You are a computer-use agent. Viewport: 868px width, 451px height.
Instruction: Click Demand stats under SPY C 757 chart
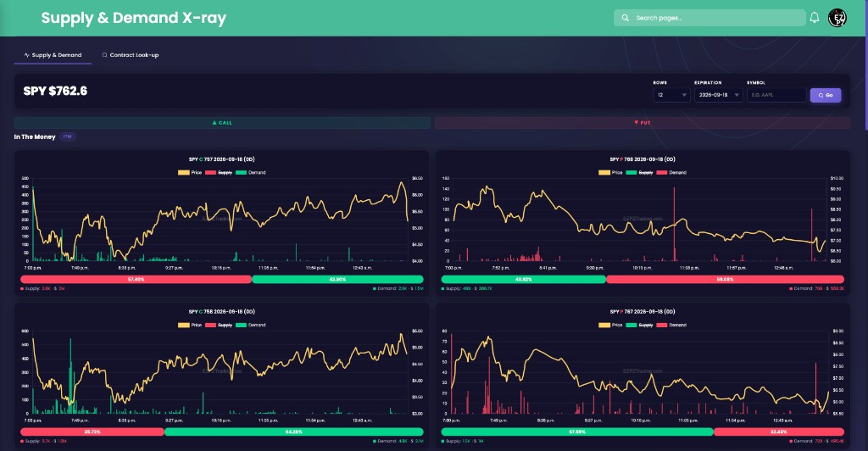(398, 288)
